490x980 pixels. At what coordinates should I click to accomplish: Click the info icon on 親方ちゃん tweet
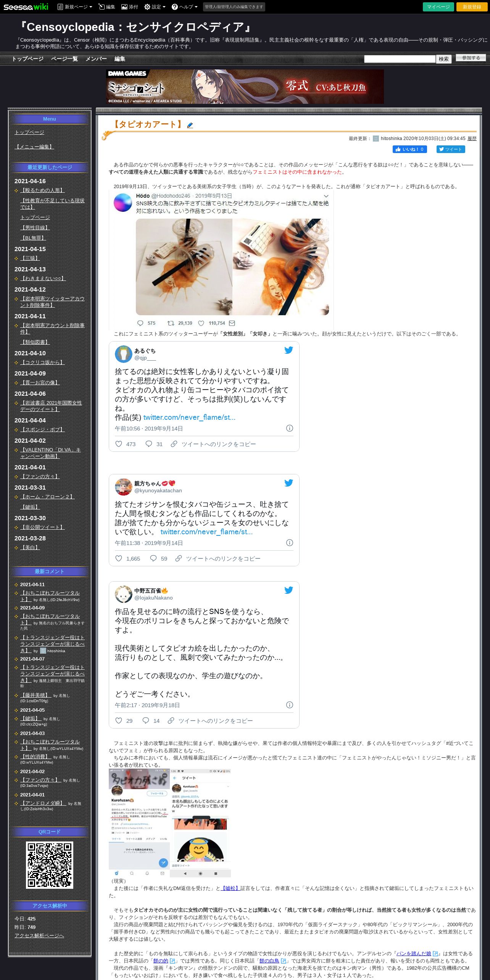tap(290, 543)
